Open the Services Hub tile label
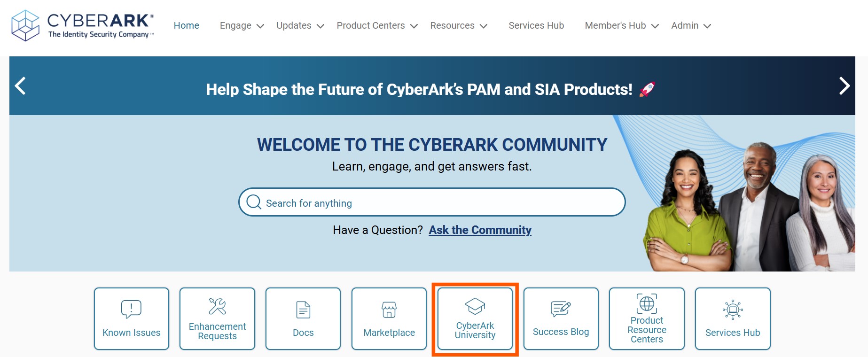This screenshot has width=868, height=357. point(733,333)
